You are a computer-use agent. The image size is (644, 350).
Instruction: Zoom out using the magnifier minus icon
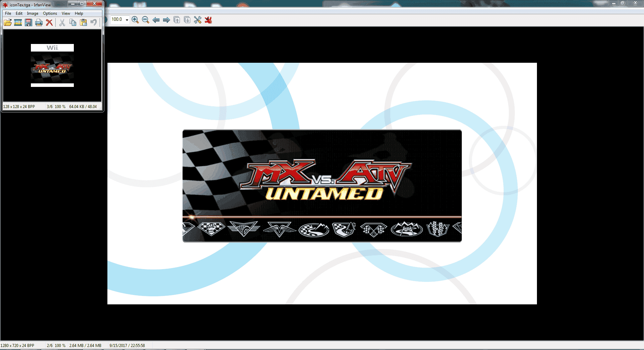tap(146, 20)
